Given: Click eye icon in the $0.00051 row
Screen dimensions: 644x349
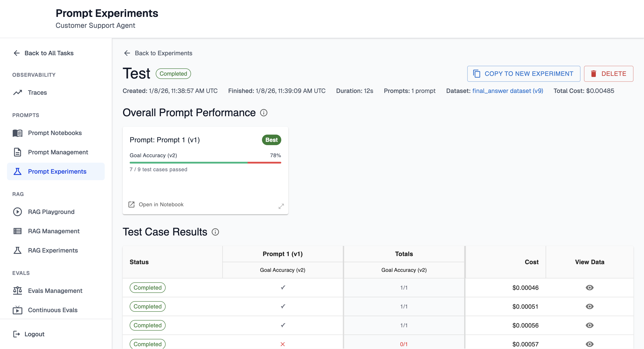Looking at the screenshot, I should (589, 306).
